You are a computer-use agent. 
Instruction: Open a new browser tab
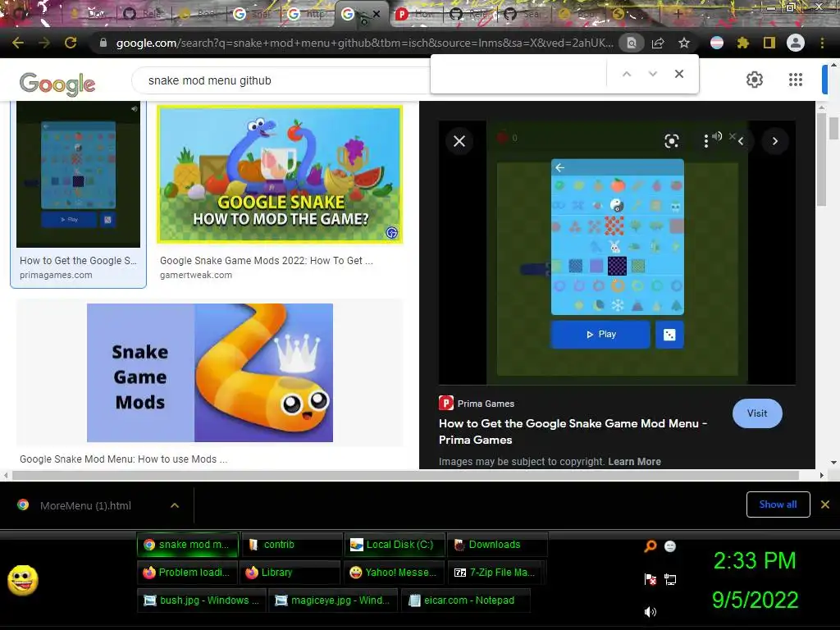click(x=678, y=14)
